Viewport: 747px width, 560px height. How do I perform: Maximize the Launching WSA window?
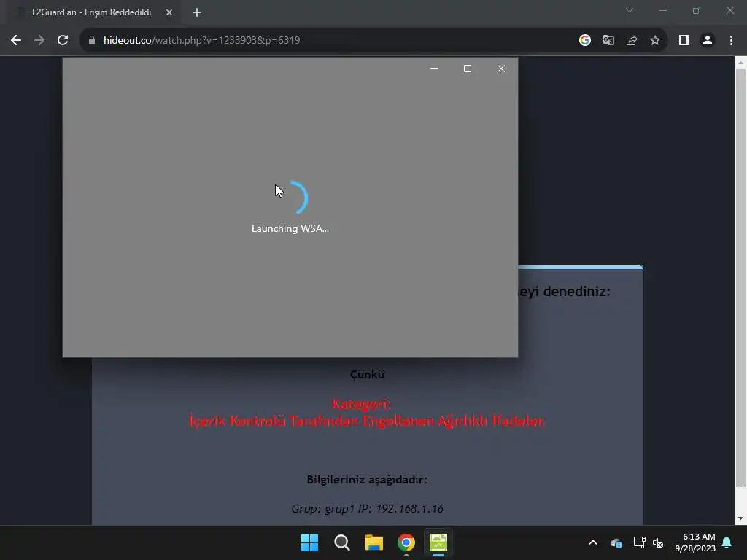coord(468,69)
